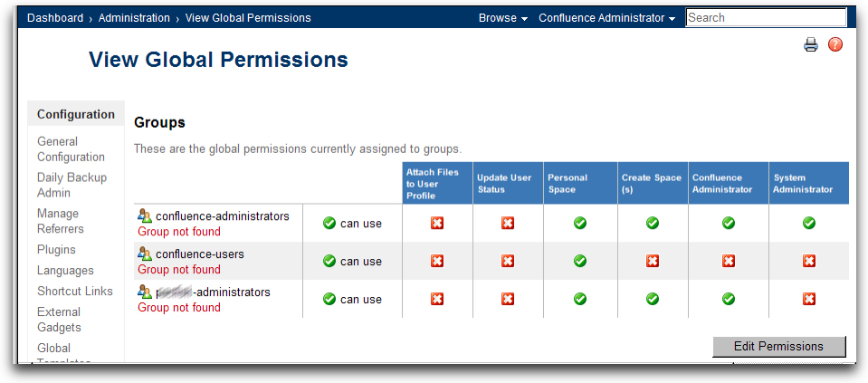Open Manage Referrers sidebar item

(x=61, y=222)
